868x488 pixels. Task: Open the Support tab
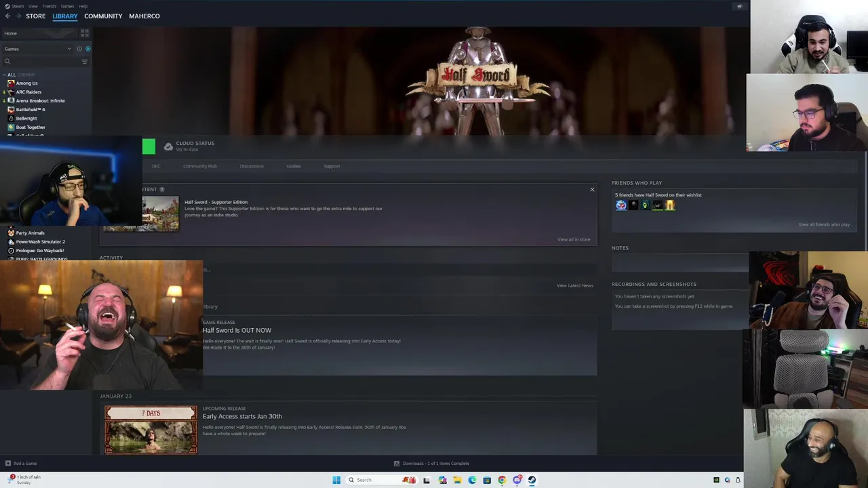click(x=332, y=166)
